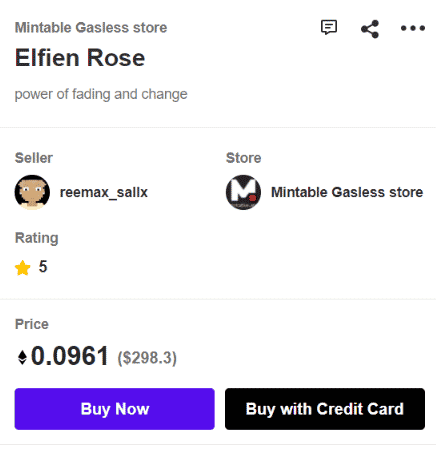Image resolution: width=436 pixels, height=452 pixels.
Task: Click the ($298.3) dollar price
Action: click(x=147, y=358)
